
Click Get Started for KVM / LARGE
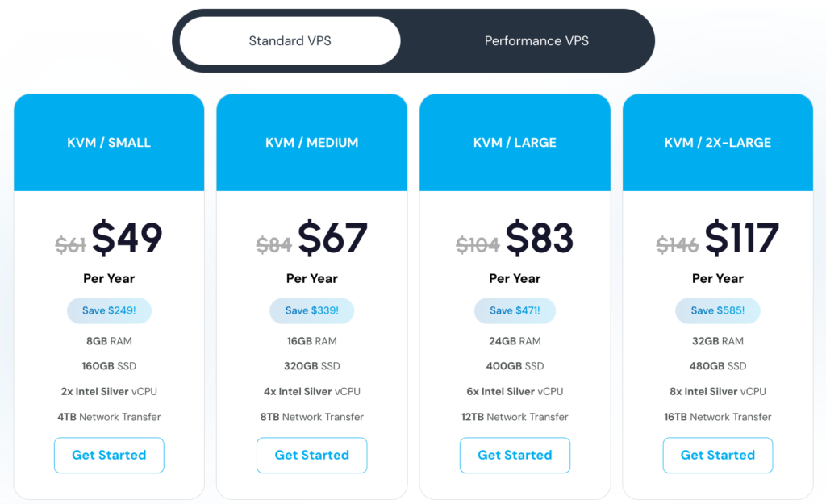tap(515, 455)
